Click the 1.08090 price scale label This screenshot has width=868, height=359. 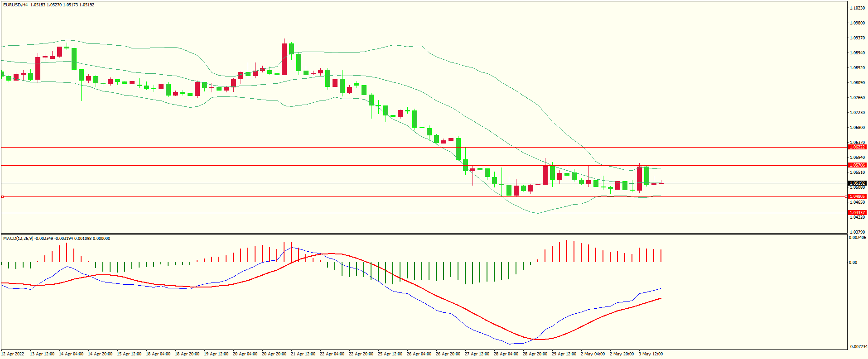[x=858, y=83]
